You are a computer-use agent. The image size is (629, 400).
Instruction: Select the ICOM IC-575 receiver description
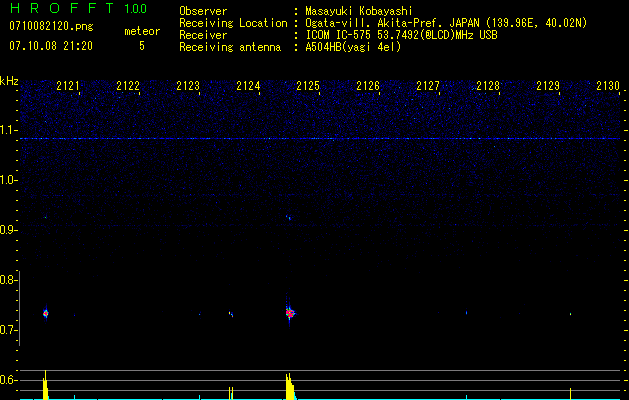pos(401,35)
